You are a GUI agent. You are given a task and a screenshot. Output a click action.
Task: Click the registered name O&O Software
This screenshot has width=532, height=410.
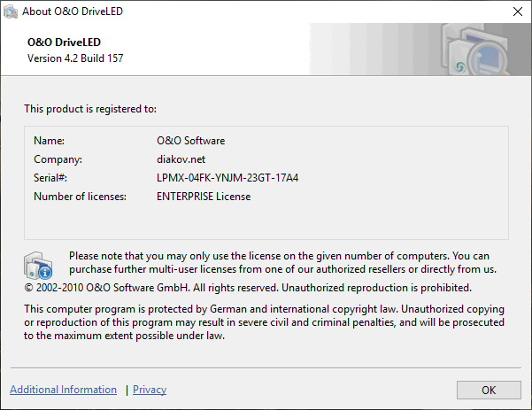[189, 141]
